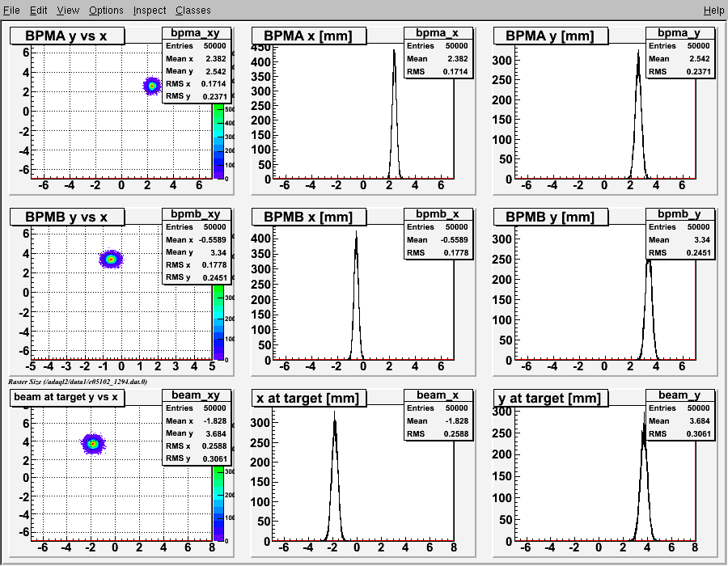Click the beam_x statistics box header

(438, 395)
